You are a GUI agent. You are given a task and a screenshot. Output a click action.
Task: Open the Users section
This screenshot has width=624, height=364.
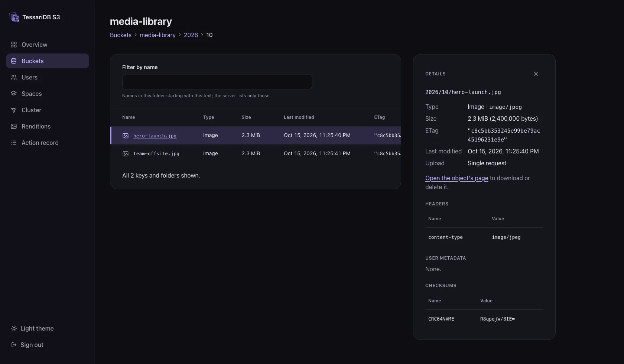click(48, 77)
